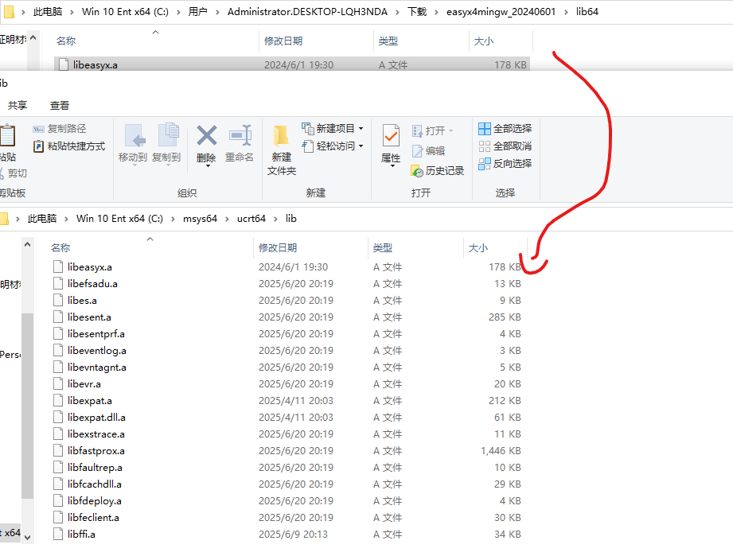Select libes.a file
This screenshot has height=560, width=733.
(82, 301)
